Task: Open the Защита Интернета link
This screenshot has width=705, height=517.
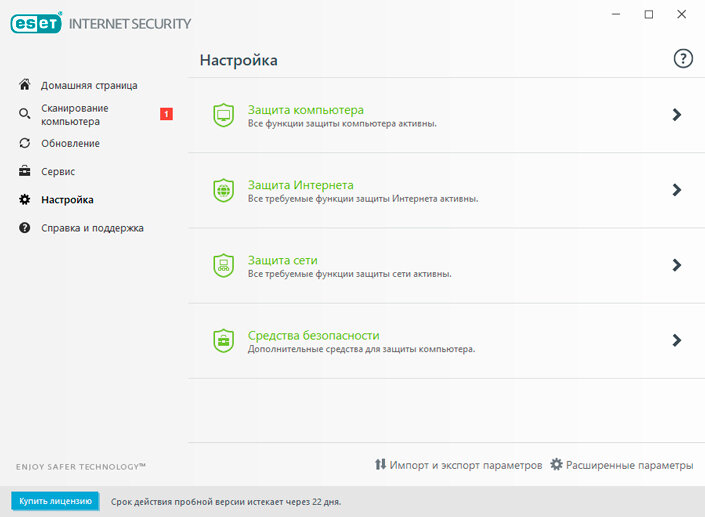Action: click(x=301, y=185)
